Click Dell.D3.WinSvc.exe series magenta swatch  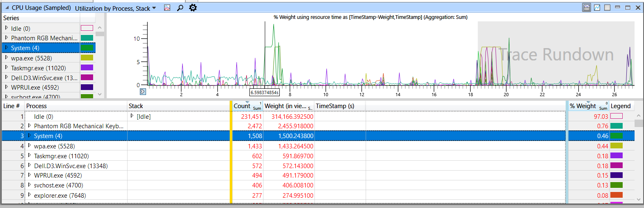[87, 77]
